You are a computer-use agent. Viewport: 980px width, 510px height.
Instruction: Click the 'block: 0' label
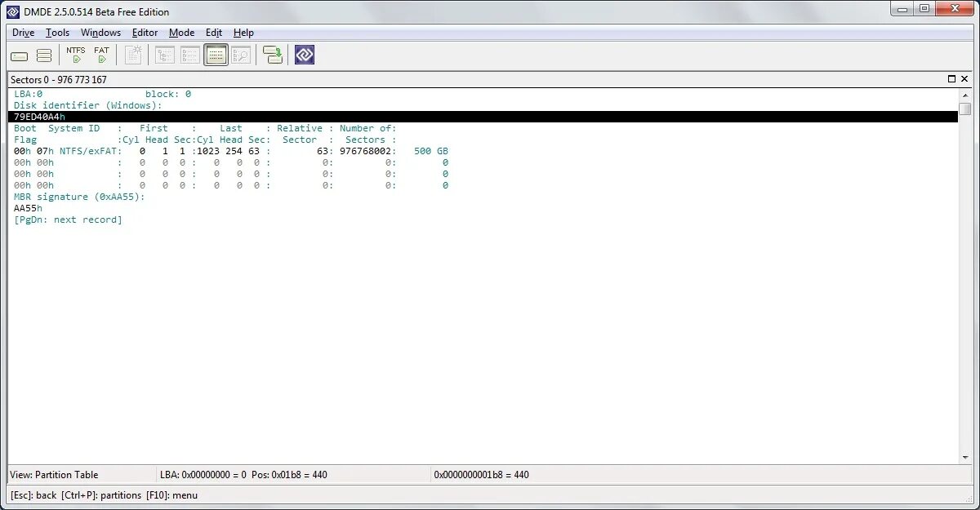(x=168, y=94)
